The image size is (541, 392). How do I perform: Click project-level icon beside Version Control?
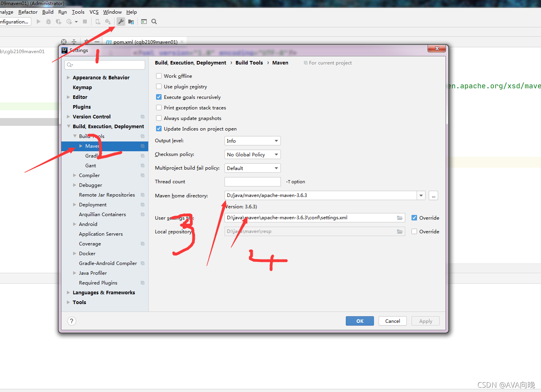click(142, 116)
